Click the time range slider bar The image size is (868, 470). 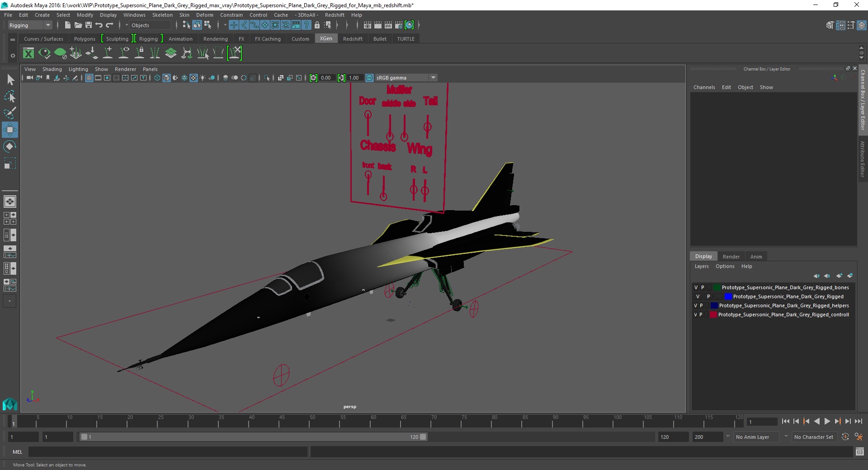253,437
